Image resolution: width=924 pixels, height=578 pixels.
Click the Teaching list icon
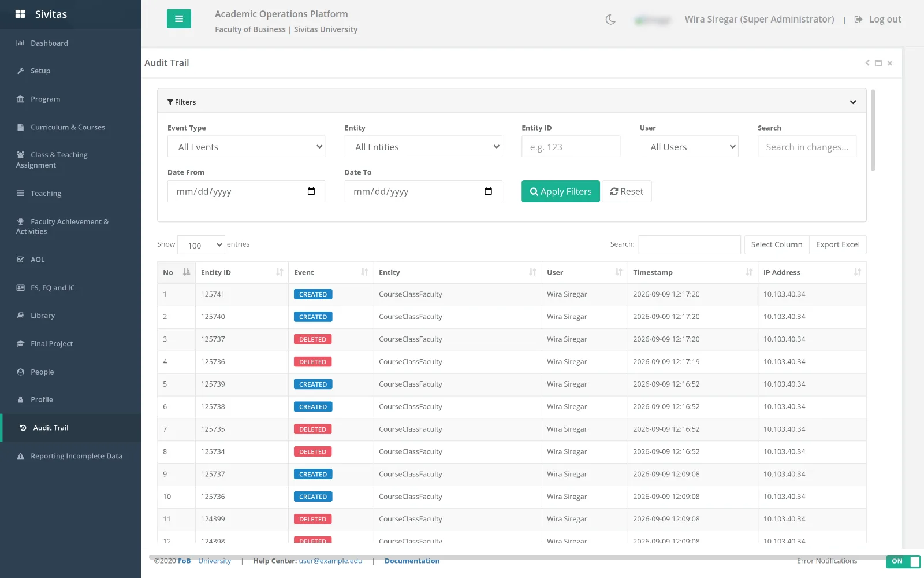coord(20,193)
